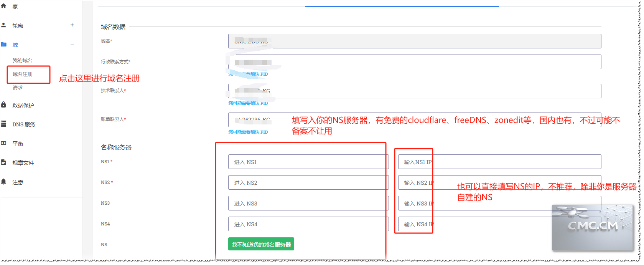Click the DNS service server icon

click(3, 124)
